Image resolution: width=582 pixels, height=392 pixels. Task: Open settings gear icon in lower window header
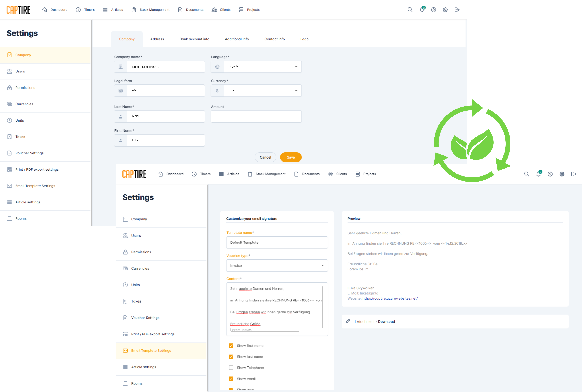point(562,174)
